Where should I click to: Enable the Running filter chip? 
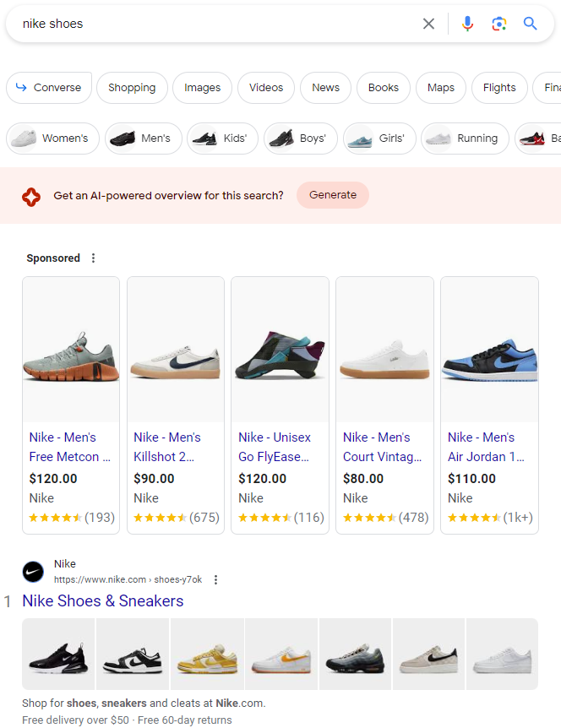click(465, 139)
